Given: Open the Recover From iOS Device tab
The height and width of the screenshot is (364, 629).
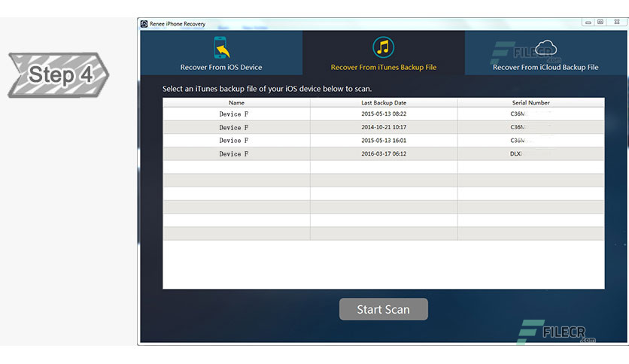Looking at the screenshot, I should (x=221, y=53).
